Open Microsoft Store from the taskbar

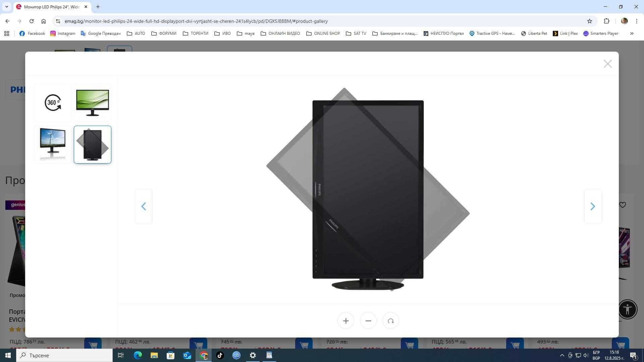click(170, 355)
